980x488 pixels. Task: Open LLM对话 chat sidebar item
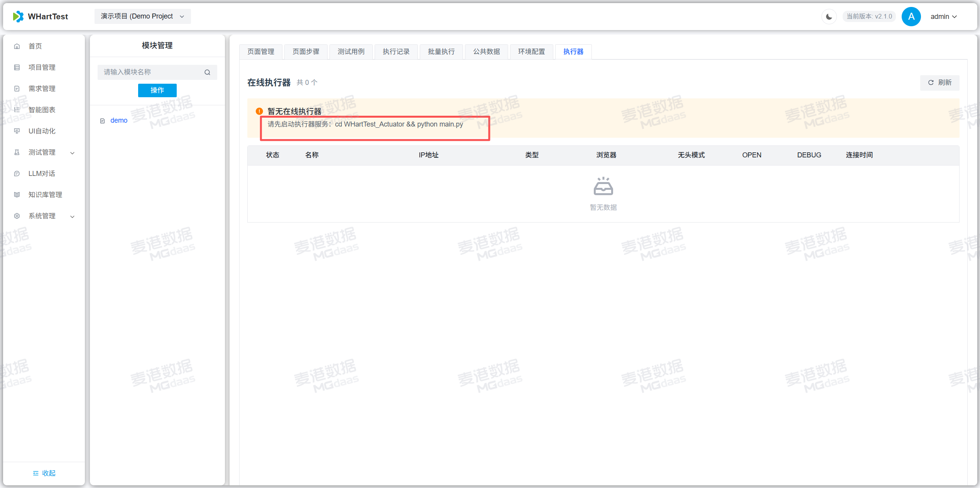point(42,174)
